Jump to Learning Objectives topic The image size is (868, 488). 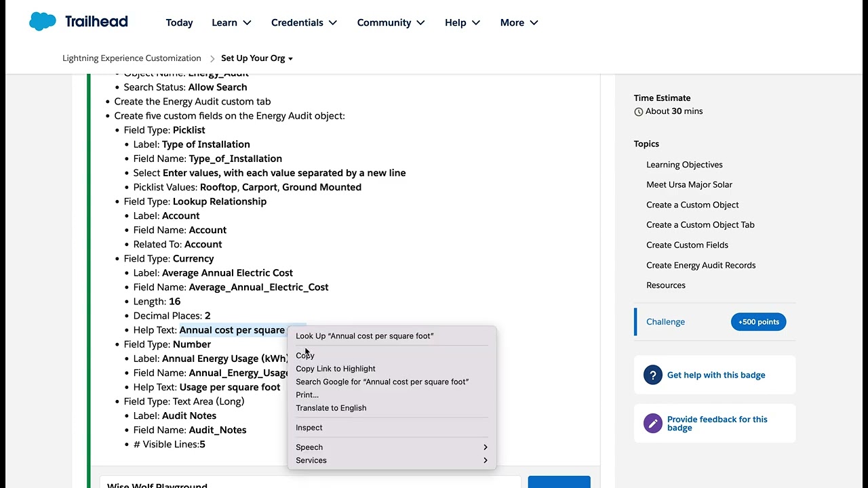(684, 165)
